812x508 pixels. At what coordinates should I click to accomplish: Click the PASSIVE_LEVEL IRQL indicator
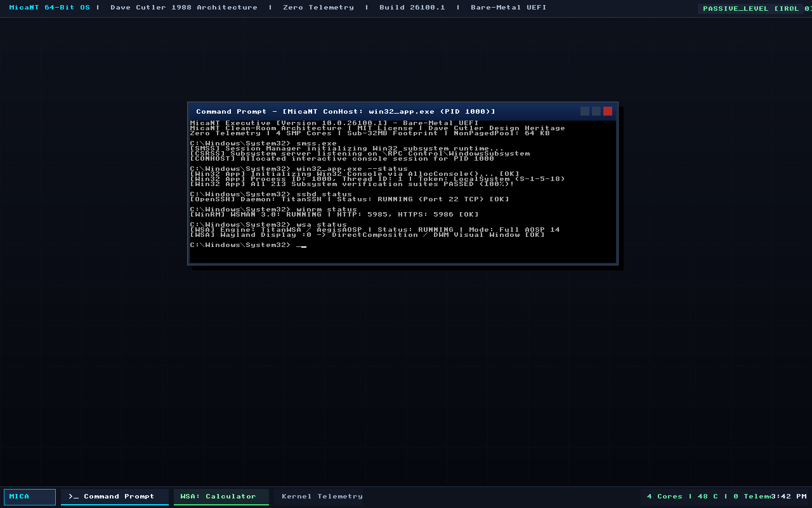tap(754, 8)
